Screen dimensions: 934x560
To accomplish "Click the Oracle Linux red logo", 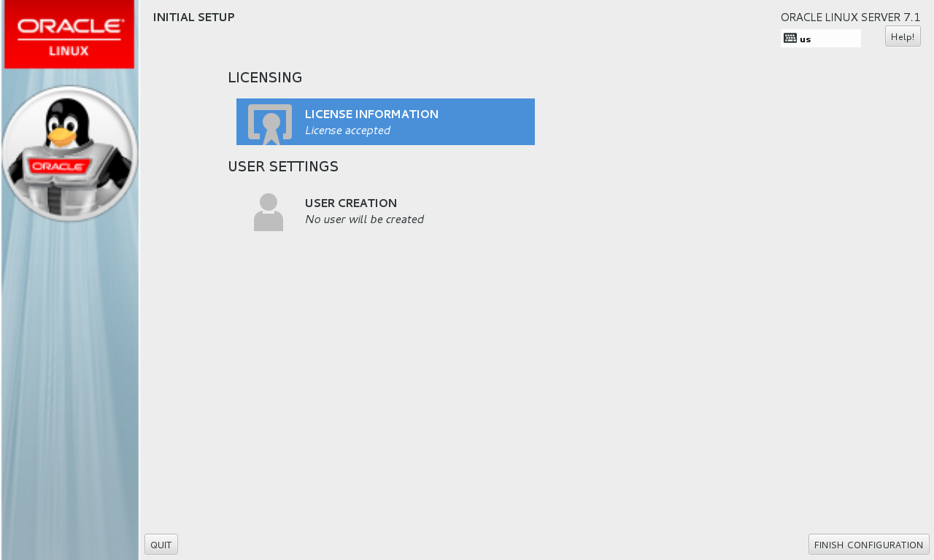I will 69,35.
